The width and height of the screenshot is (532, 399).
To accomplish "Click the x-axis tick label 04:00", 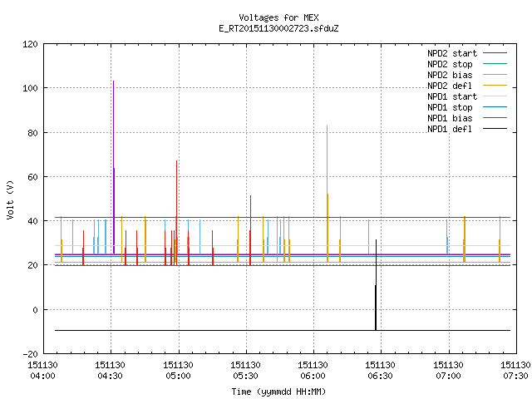I will [42, 376].
